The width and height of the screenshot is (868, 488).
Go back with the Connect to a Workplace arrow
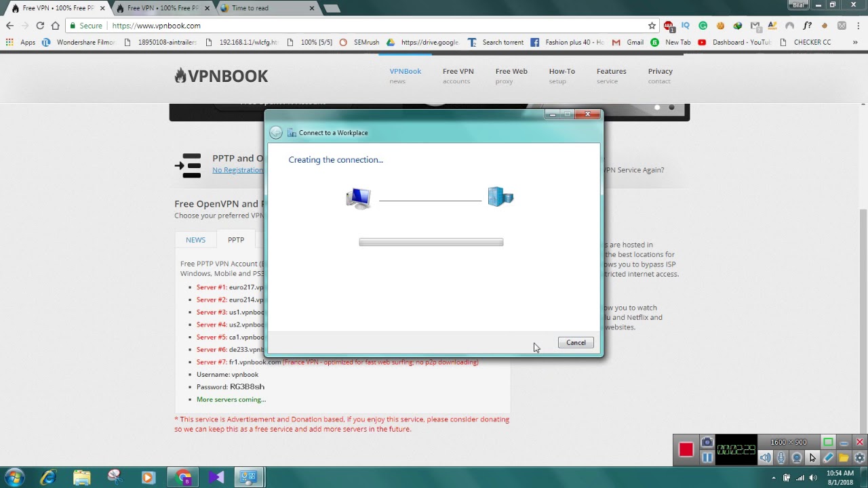point(275,133)
